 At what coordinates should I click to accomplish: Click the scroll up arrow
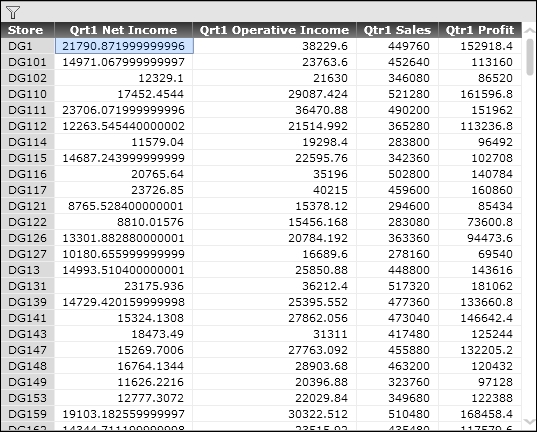(529, 31)
